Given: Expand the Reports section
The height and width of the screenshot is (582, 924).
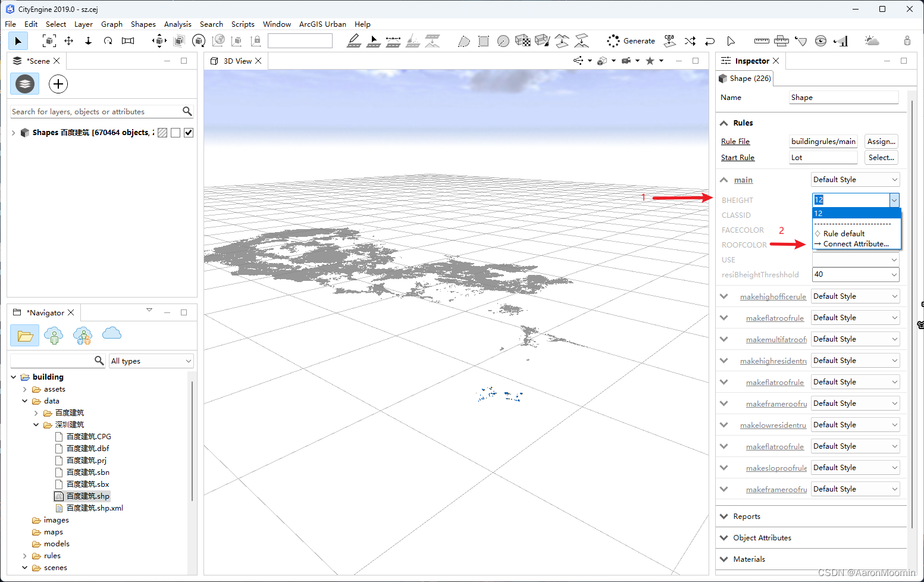Looking at the screenshot, I should (724, 517).
